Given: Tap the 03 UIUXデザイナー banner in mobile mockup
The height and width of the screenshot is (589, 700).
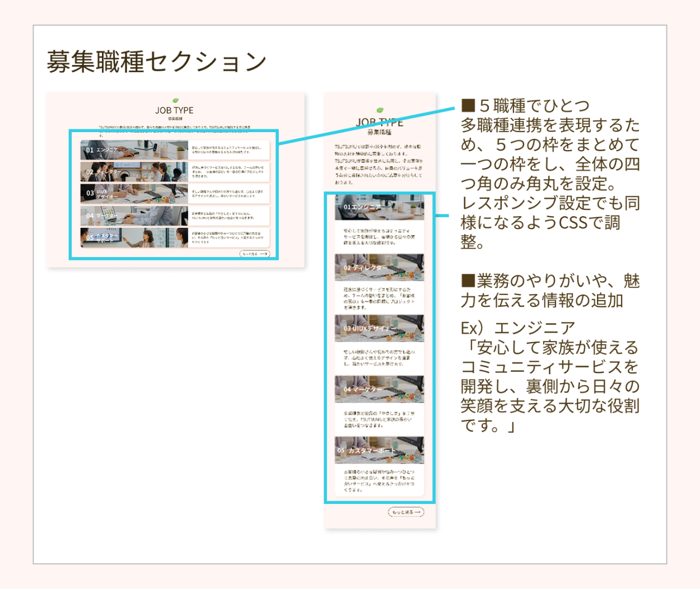Looking at the screenshot, I should (x=379, y=328).
